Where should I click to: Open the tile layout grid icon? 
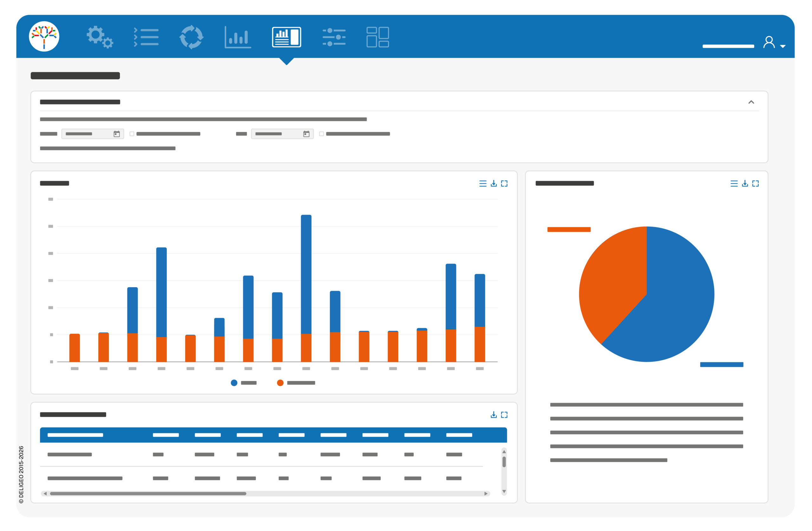378,37
